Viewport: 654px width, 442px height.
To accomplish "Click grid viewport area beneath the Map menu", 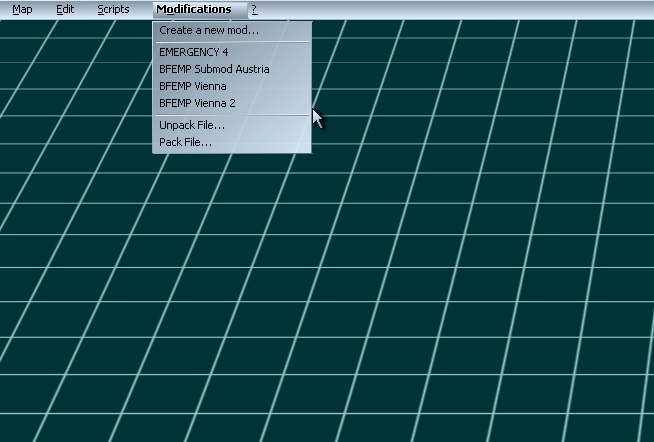I will tap(22, 60).
